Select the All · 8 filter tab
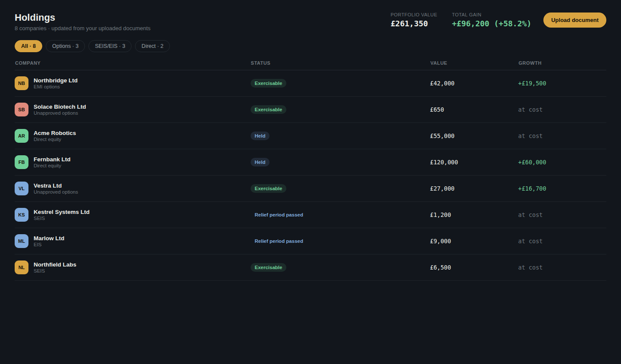Viewport: 621px width, 364px height. click(x=28, y=46)
